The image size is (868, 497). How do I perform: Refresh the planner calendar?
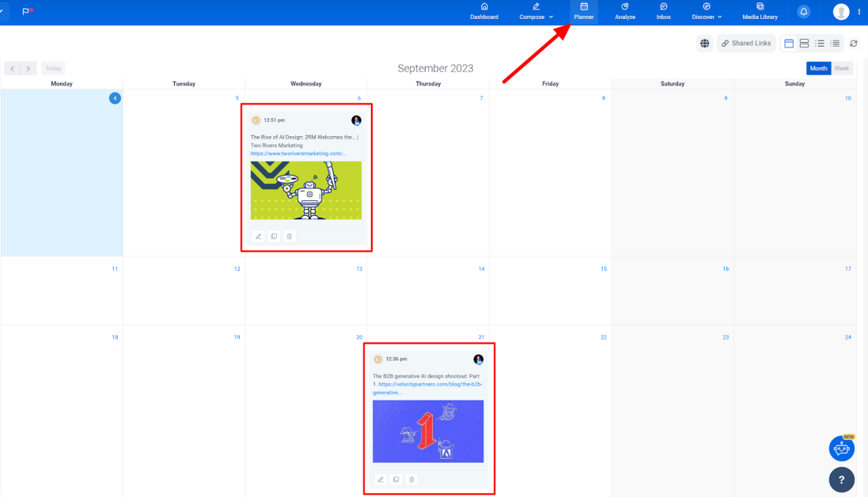pos(854,44)
